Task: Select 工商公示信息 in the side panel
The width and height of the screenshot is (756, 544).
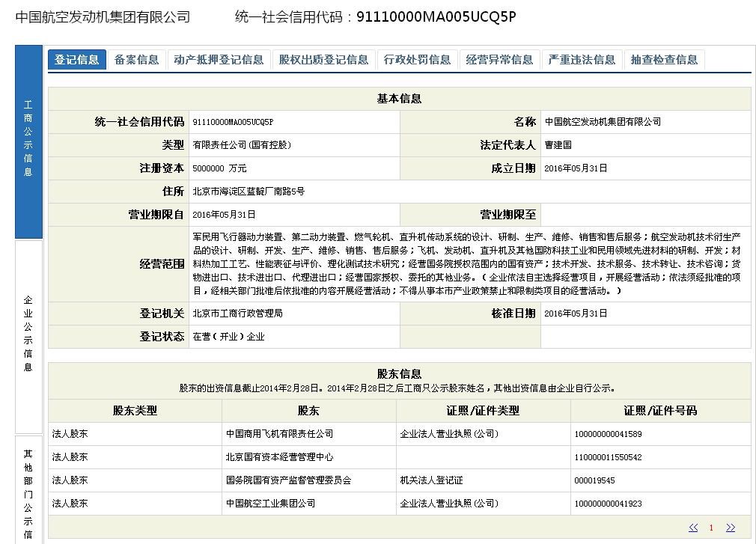Action: pyautogui.click(x=28, y=141)
